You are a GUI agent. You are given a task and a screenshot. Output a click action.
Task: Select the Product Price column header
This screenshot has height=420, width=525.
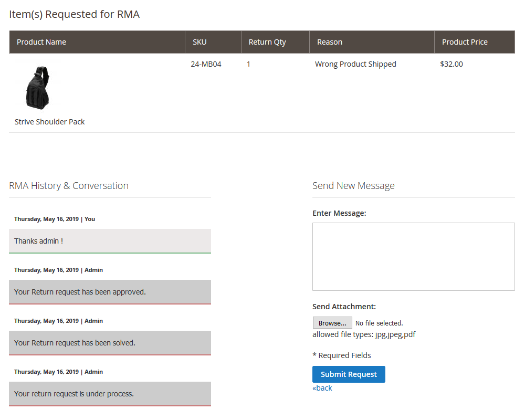465,42
